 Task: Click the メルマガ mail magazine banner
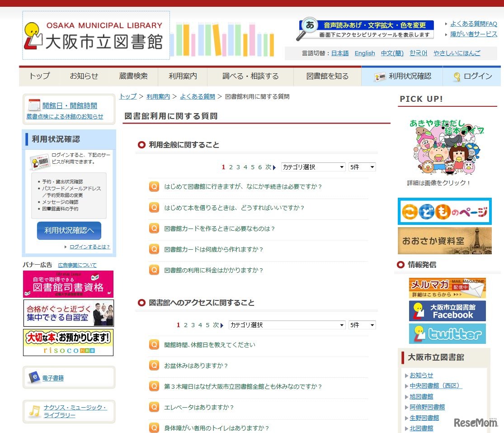coord(447,288)
